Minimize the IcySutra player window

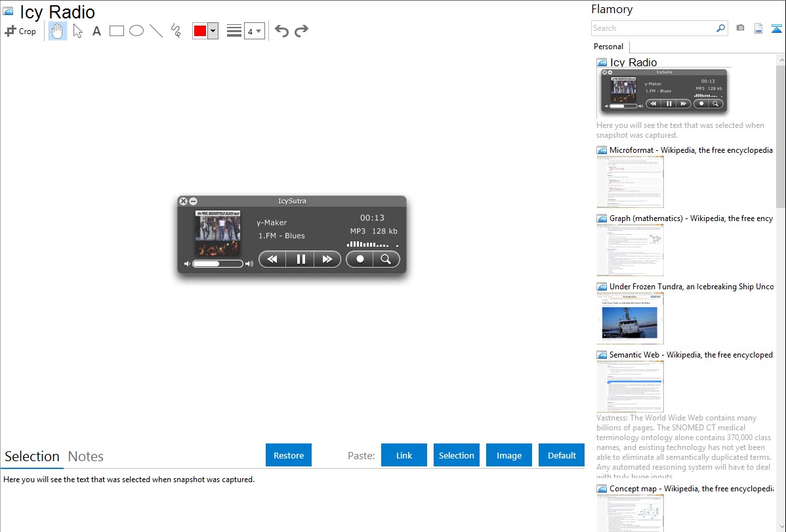(x=193, y=201)
